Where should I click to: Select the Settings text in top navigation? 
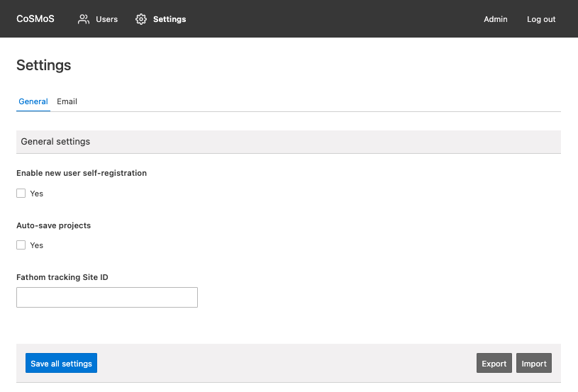[x=169, y=19]
